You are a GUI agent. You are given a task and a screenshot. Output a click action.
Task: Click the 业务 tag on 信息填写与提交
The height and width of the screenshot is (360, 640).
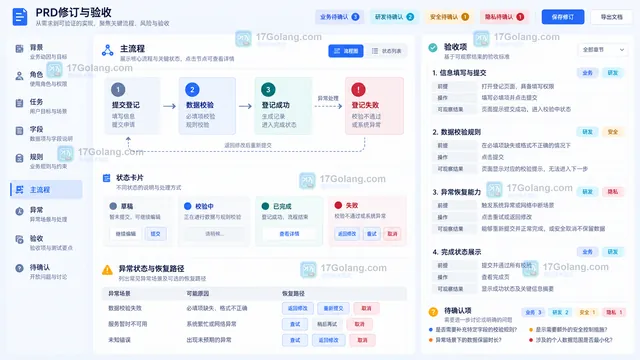point(587,73)
